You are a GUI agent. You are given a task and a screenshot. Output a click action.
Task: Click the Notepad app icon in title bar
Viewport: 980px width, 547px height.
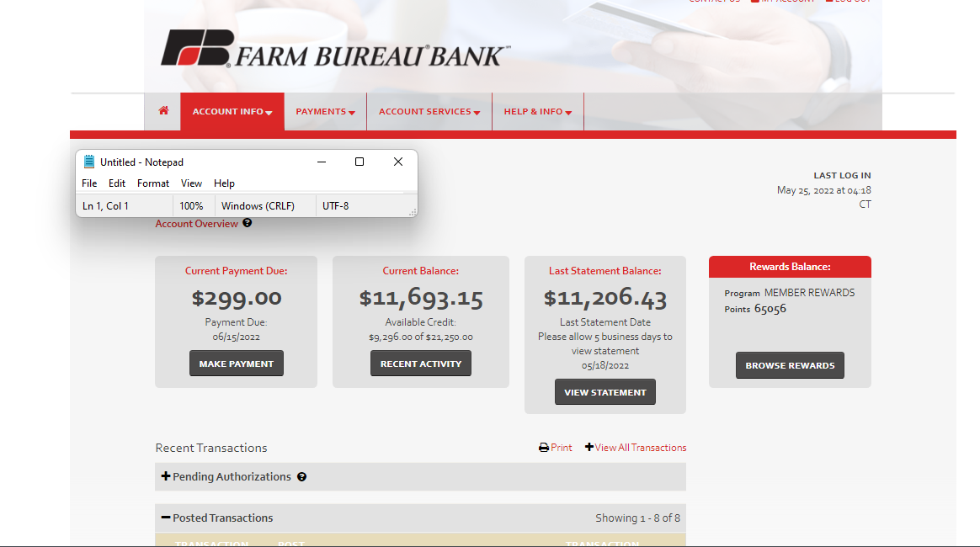(x=88, y=162)
